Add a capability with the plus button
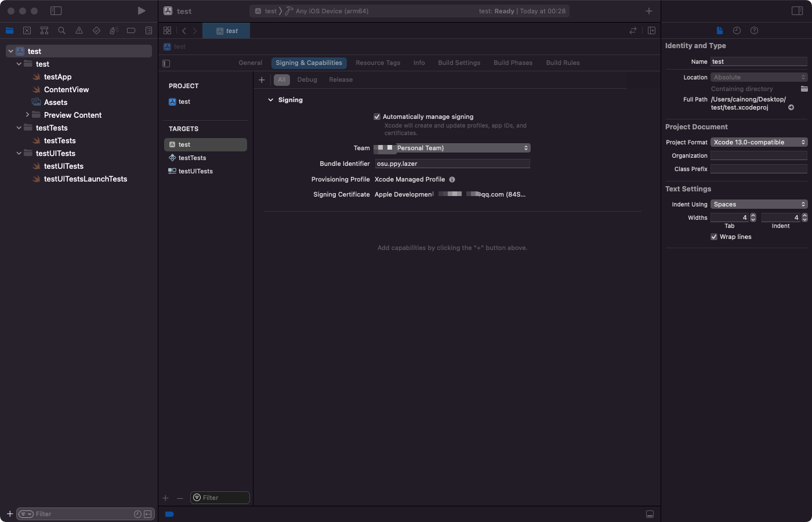The width and height of the screenshot is (812, 522). pos(262,80)
